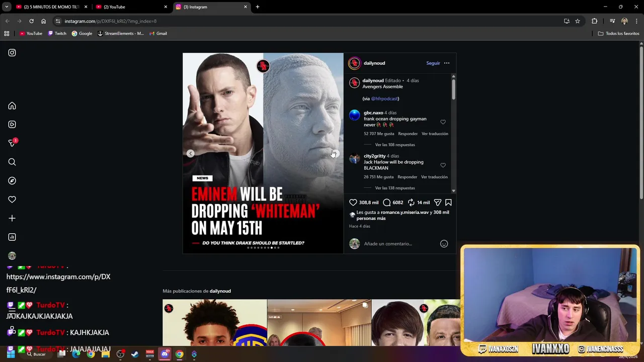Reply to city2gritty's comment

tap(407, 177)
